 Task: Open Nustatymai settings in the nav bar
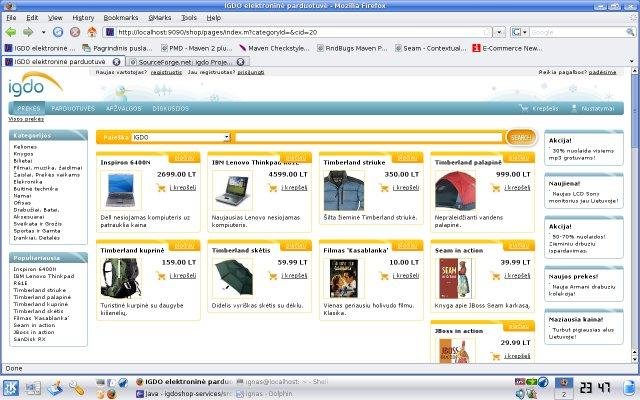point(593,109)
